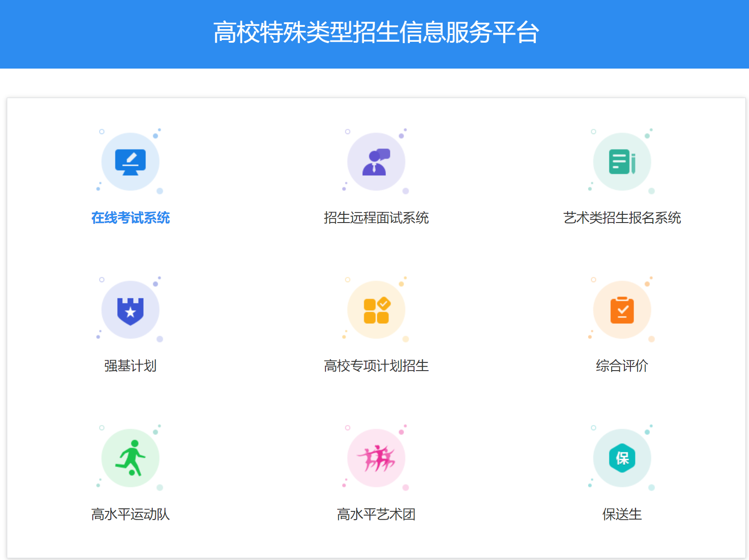Click the green running athlete icon
Screen dimensions: 749x560
click(x=130, y=458)
